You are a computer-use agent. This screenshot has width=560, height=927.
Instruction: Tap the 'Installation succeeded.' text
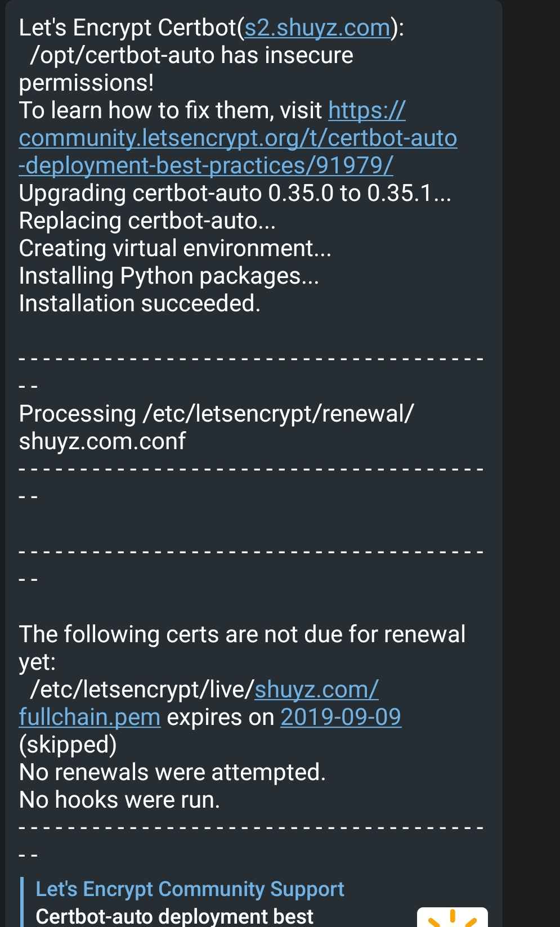point(140,303)
